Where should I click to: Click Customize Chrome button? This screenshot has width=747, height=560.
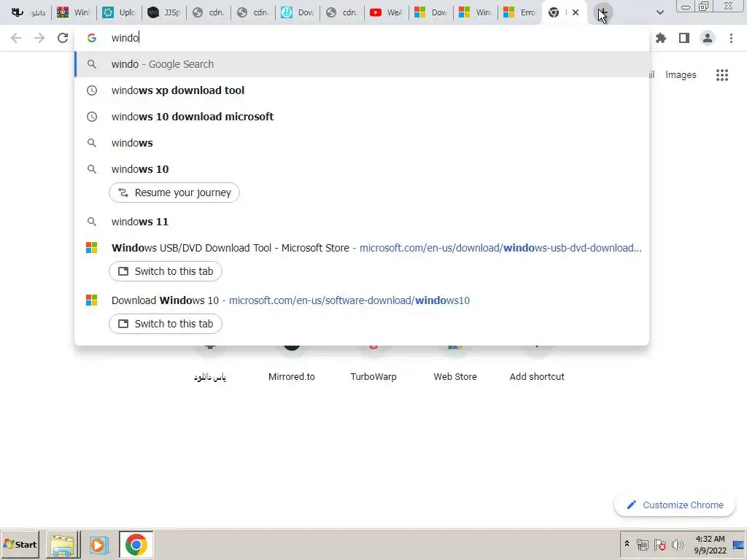pyautogui.click(x=675, y=505)
